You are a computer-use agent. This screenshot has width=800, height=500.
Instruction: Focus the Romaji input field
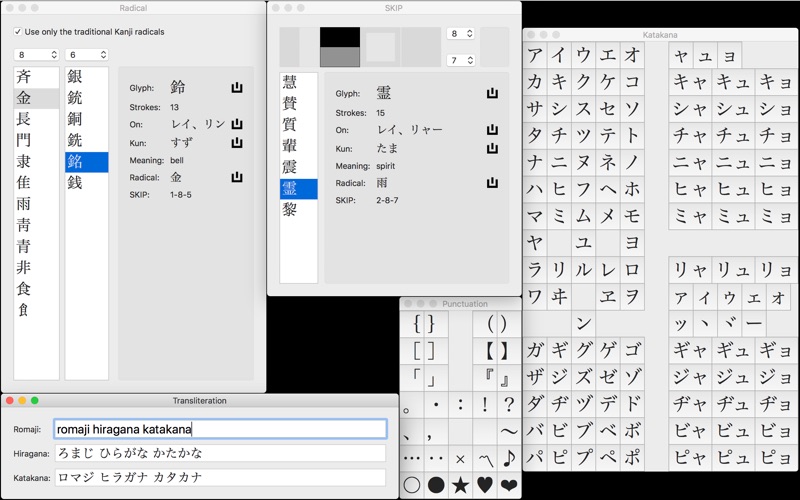[220, 429]
